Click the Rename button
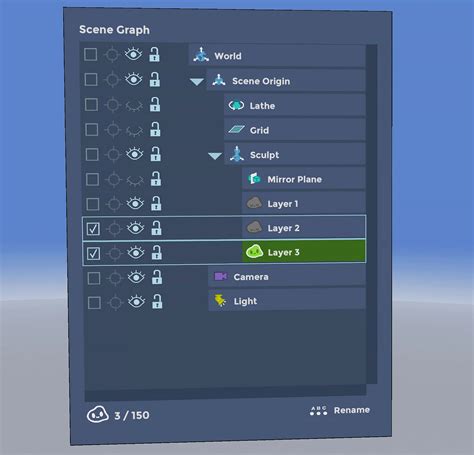The height and width of the screenshot is (455, 474). click(340, 410)
